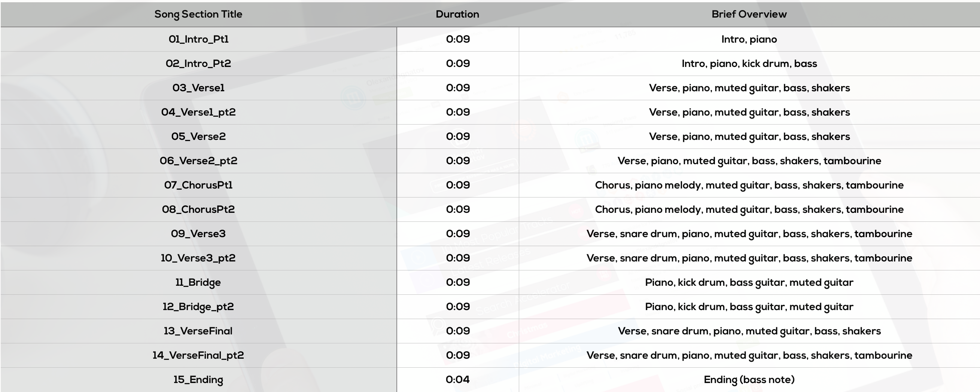Select the "08_ChorusPt2" title cell
Screen dimensions: 980x392
tap(198, 209)
